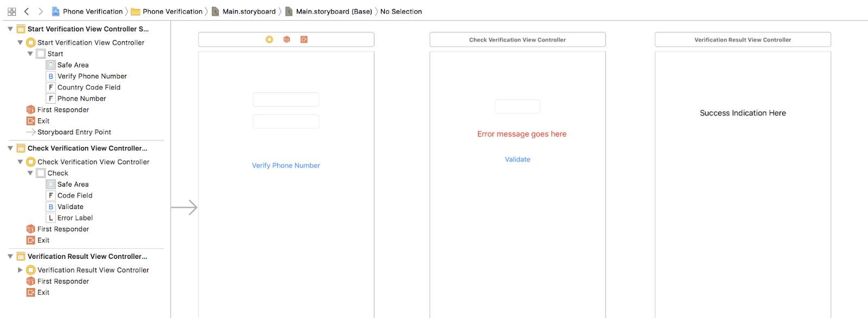The image size is (868, 318).
Task: Select the Verify Phone Number button outline item
Action: coord(92,77)
